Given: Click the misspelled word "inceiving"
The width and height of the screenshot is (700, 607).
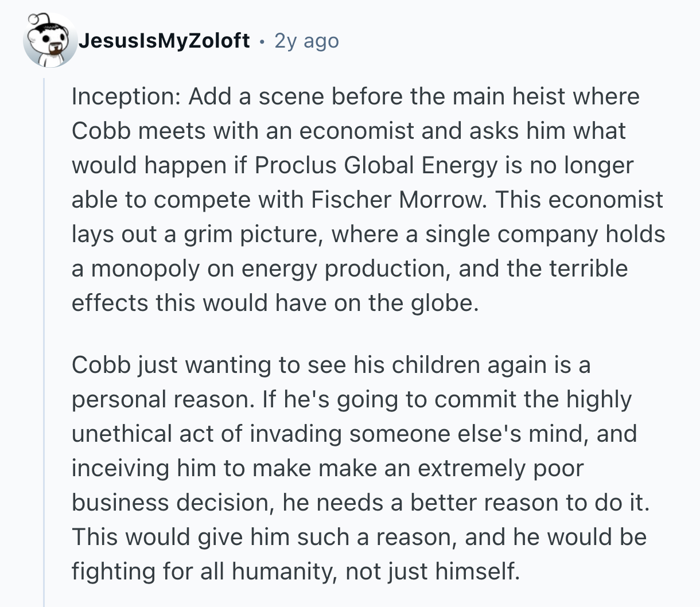Looking at the screenshot, I should pos(120,468).
